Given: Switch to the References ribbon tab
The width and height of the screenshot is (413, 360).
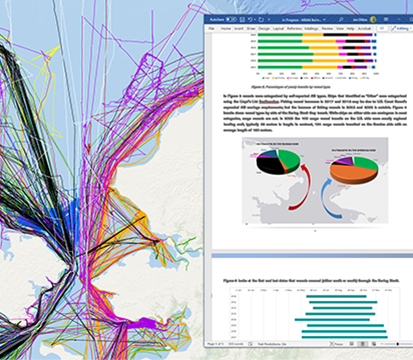Looking at the screenshot, I should click(x=294, y=29).
